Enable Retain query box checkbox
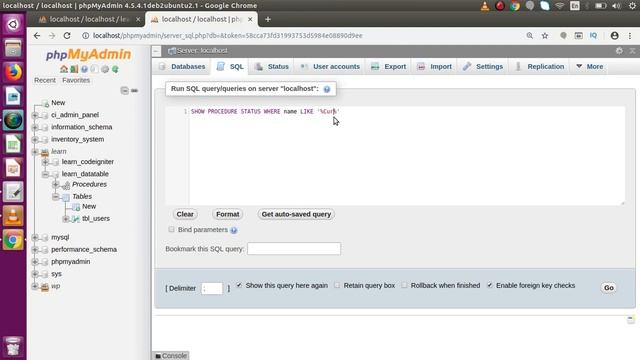Image resolution: width=640 pixels, height=360 pixels. coord(337,285)
